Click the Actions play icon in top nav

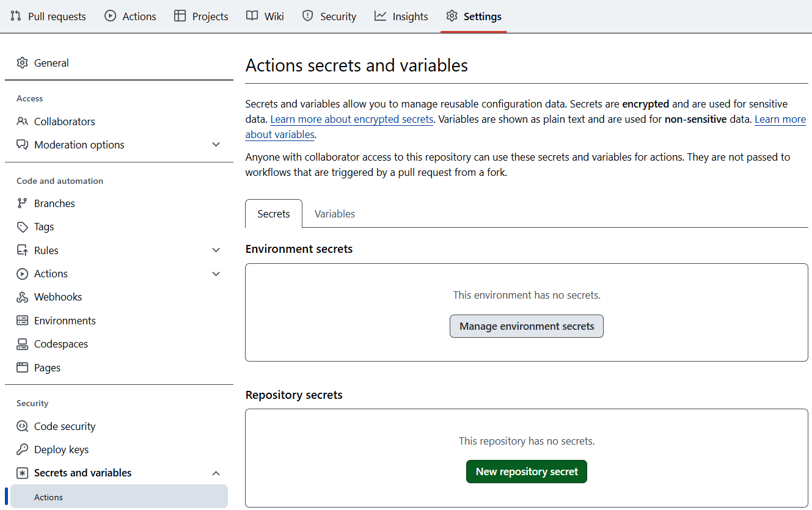pyautogui.click(x=110, y=16)
